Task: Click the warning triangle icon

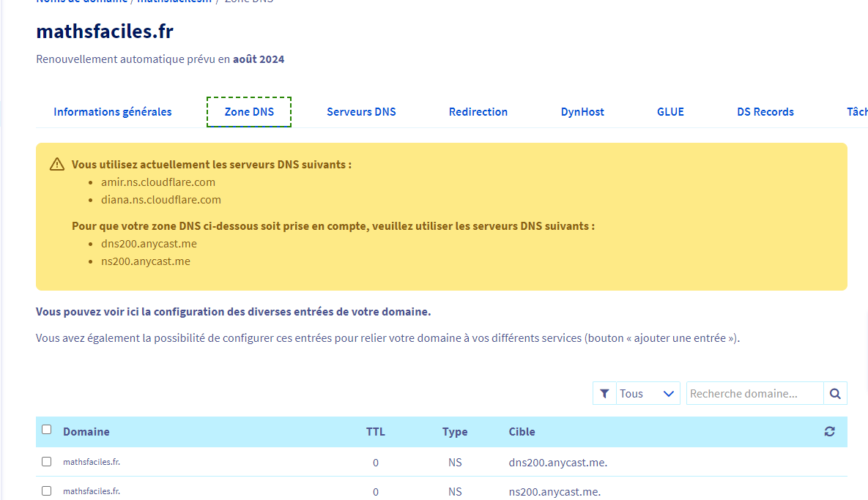Action: 57,165
